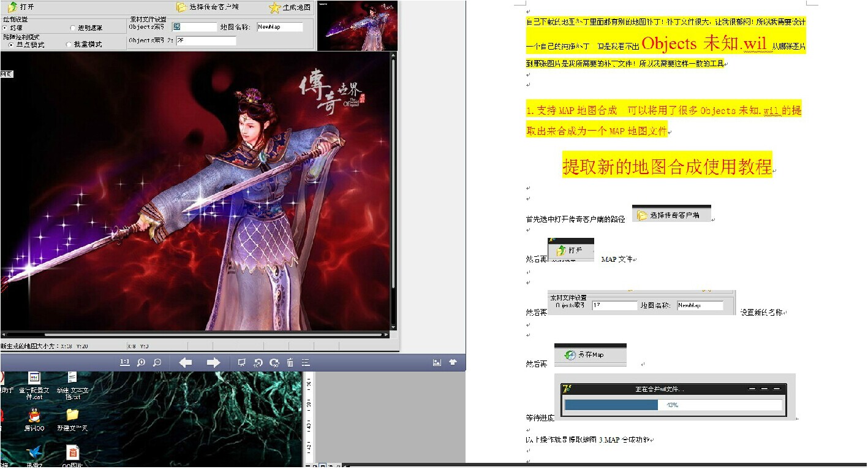Start slideshow from the viewer toolbar
868x469 pixels.
pos(241,363)
